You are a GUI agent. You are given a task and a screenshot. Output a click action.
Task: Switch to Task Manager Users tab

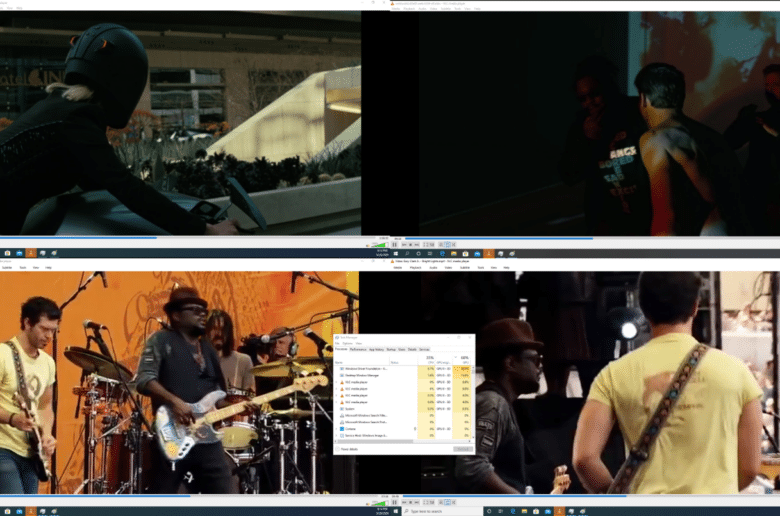pyautogui.click(x=402, y=350)
